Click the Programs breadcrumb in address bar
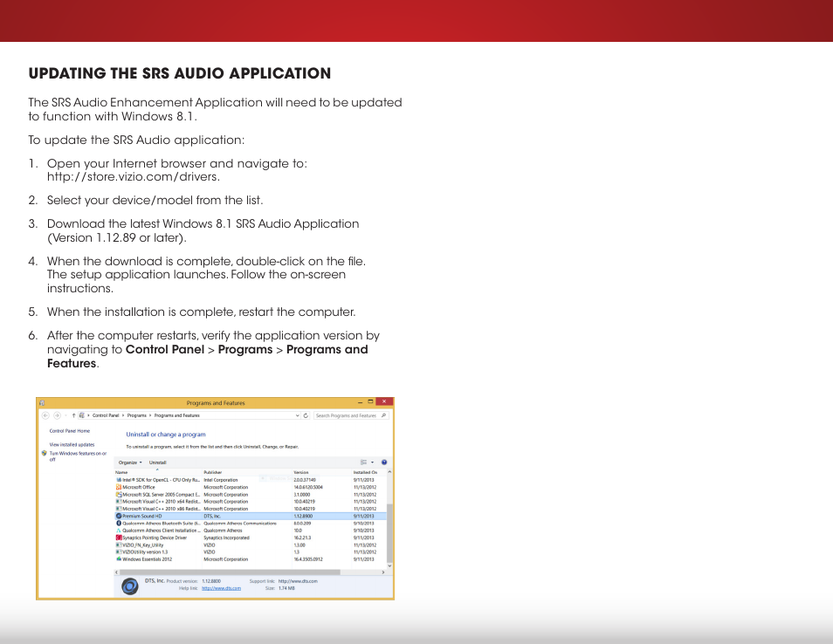This screenshot has width=833, height=644. pos(136,415)
